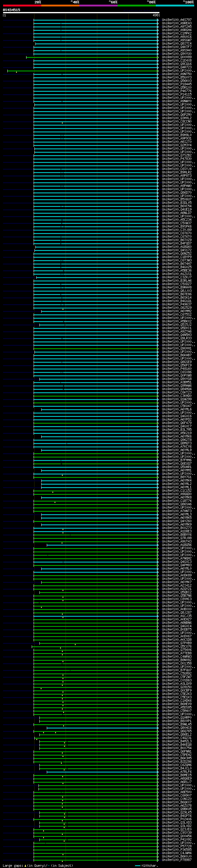
Task: Click the query end position 498
Action: (x=155, y=15)
